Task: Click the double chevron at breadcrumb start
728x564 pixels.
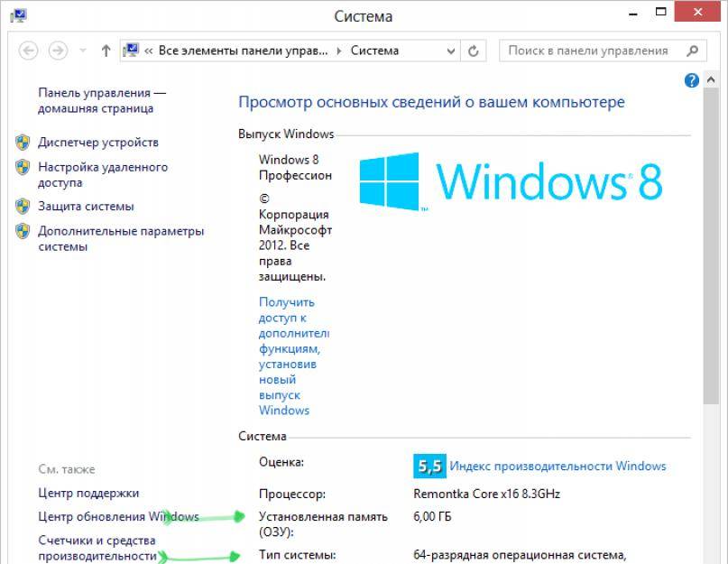Action: coord(148,51)
